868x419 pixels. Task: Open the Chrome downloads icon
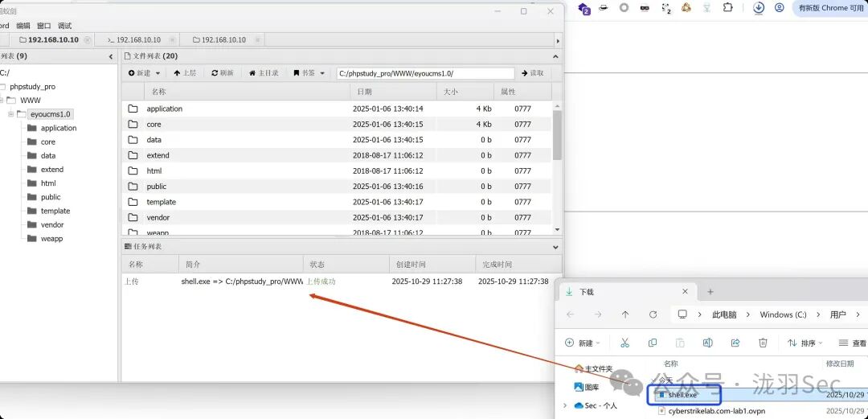759,8
